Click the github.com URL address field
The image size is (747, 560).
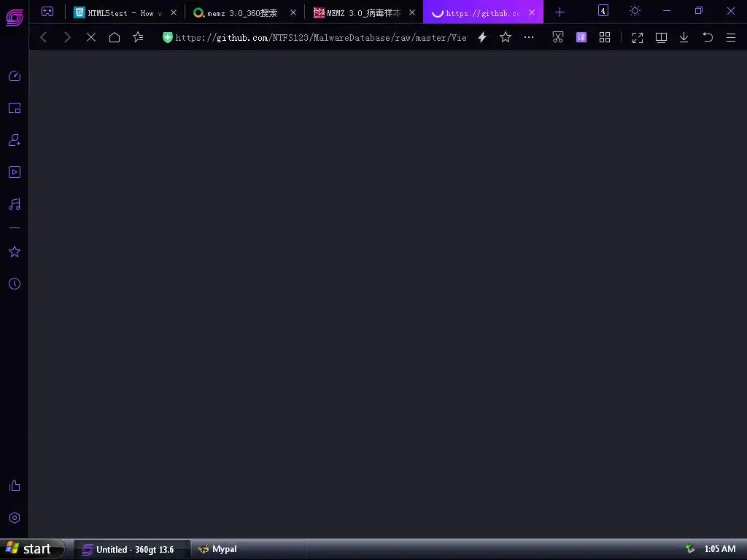(321, 38)
